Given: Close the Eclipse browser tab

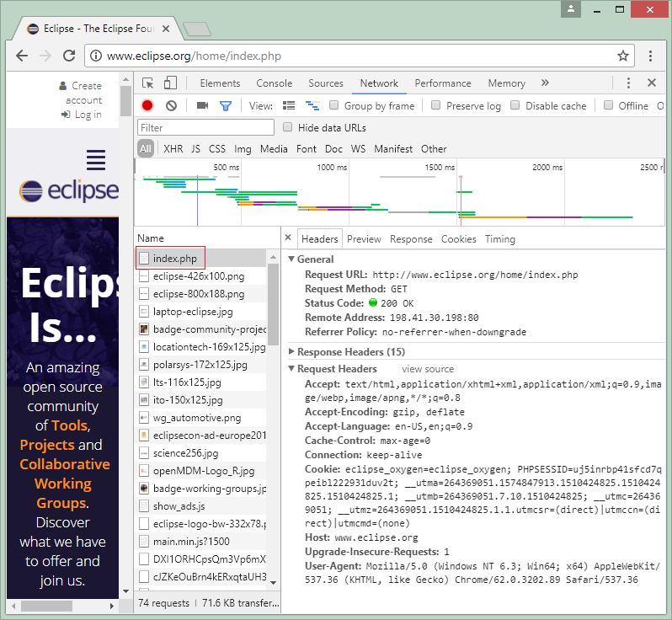Looking at the screenshot, I should (x=166, y=29).
